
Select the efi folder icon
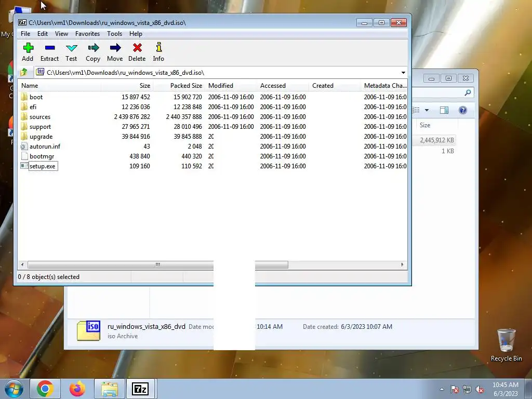click(x=24, y=107)
